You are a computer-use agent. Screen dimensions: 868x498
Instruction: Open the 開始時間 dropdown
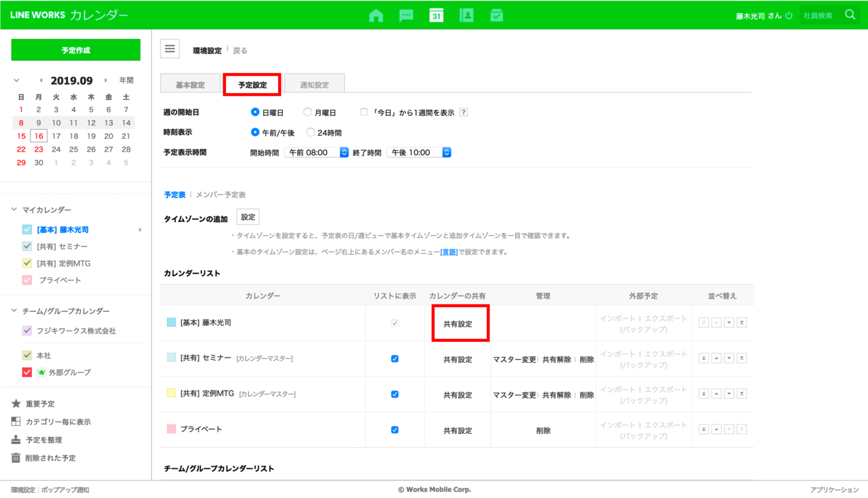(x=316, y=152)
